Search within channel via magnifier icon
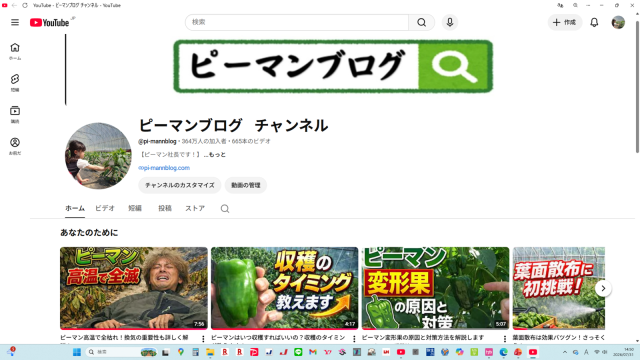This screenshot has width=640, height=360. [x=225, y=209]
